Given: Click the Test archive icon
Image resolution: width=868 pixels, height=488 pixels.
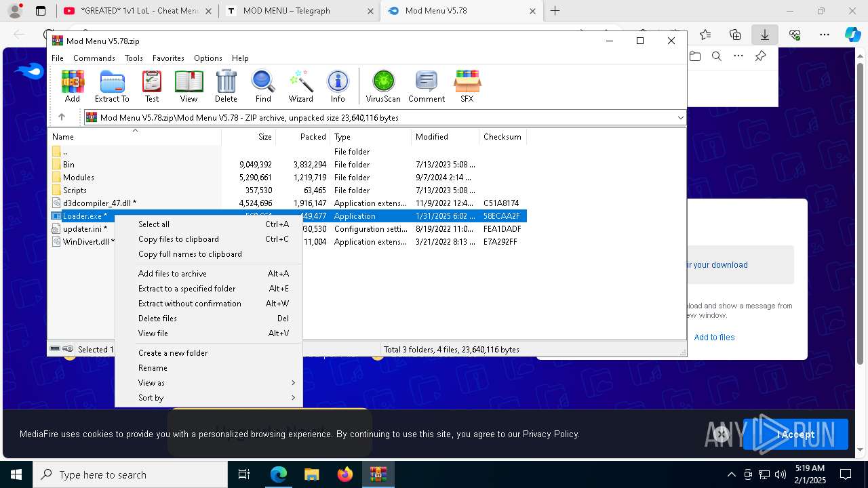Looking at the screenshot, I should pyautogui.click(x=152, y=86).
